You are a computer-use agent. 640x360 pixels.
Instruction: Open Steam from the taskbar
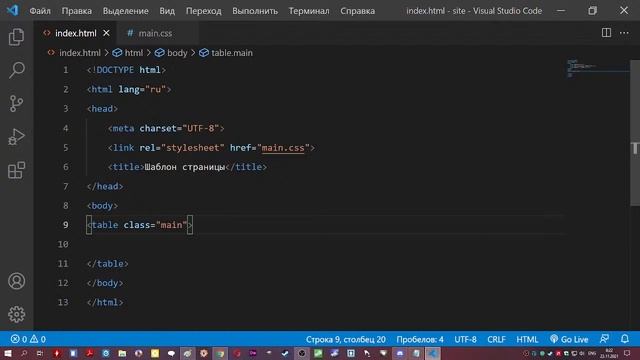point(285,353)
